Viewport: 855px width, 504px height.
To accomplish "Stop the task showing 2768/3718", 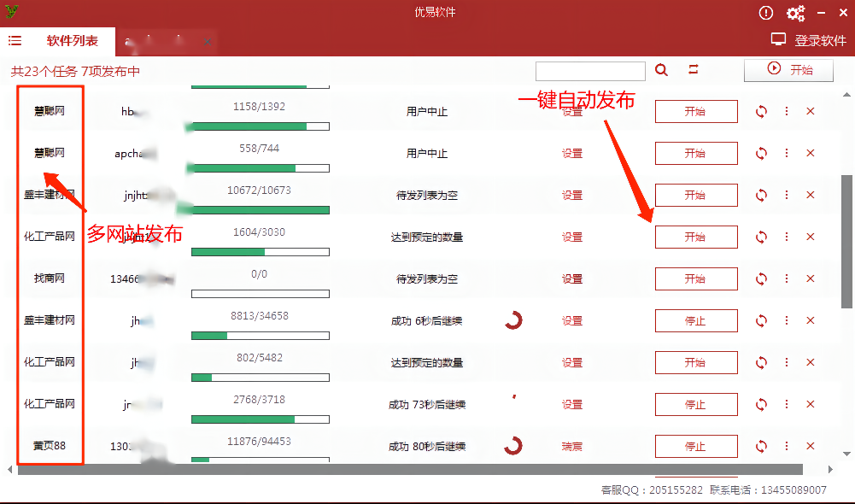I will tap(696, 404).
